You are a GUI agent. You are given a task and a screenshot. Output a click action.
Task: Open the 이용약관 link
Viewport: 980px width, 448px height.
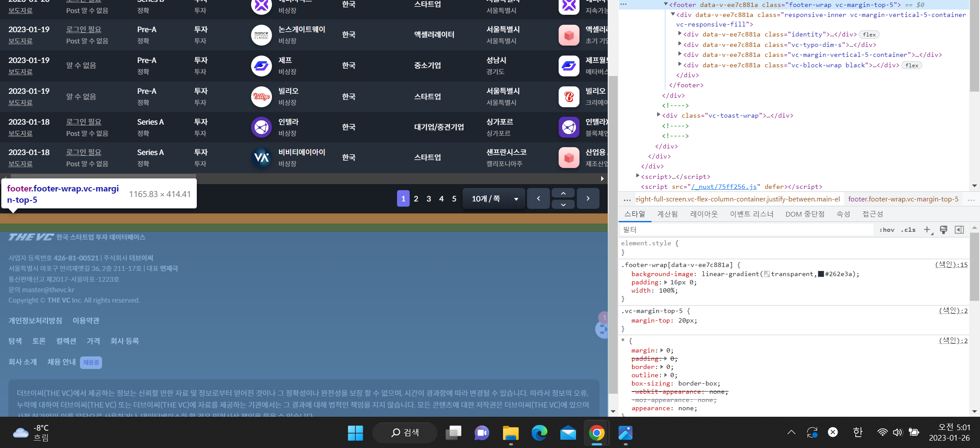tap(86, 320)
